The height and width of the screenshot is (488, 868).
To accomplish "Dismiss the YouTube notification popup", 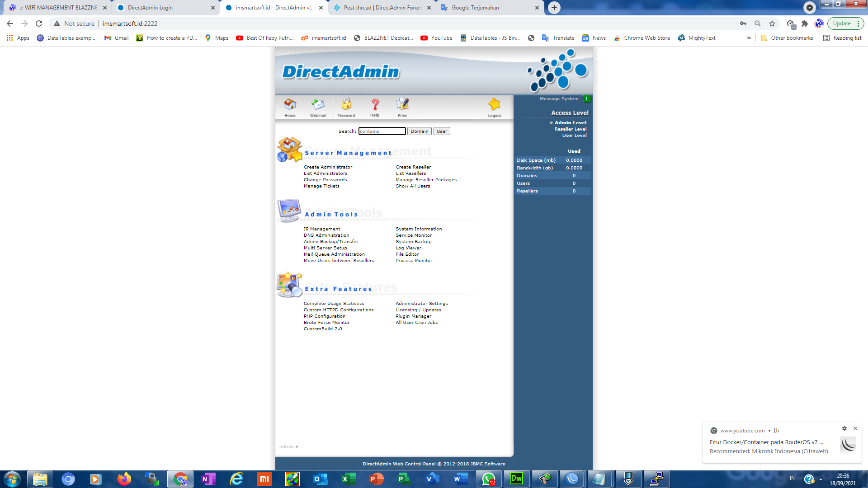I will click(x=855, y=428).
